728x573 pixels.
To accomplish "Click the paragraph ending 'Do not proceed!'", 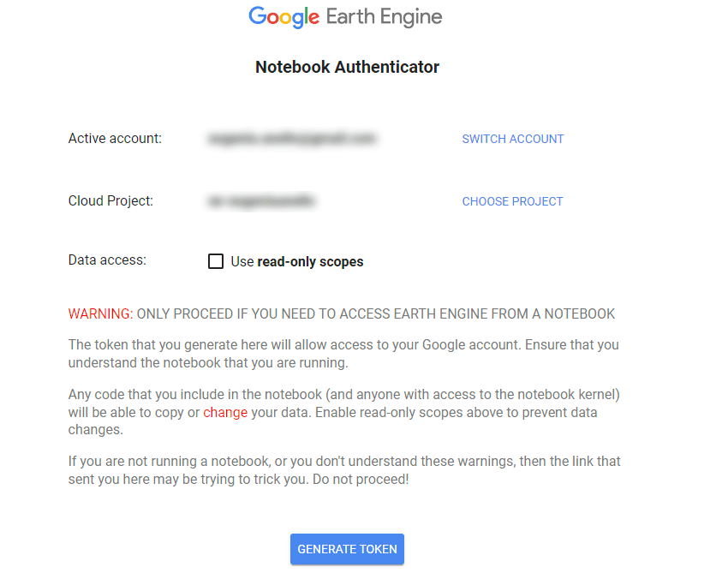I will [x=344, y=470].
